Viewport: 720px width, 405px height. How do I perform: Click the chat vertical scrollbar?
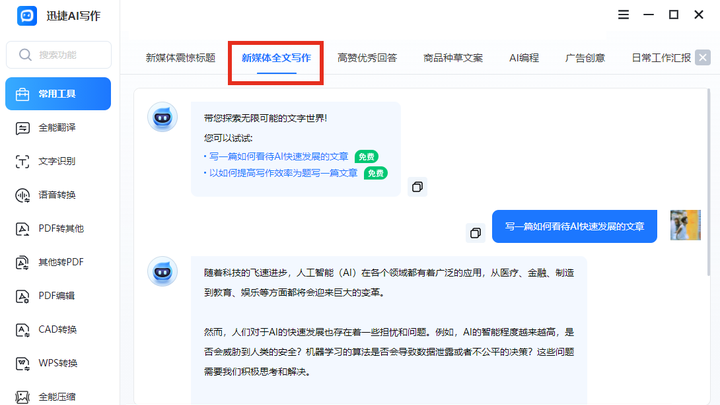coord(709,182)
